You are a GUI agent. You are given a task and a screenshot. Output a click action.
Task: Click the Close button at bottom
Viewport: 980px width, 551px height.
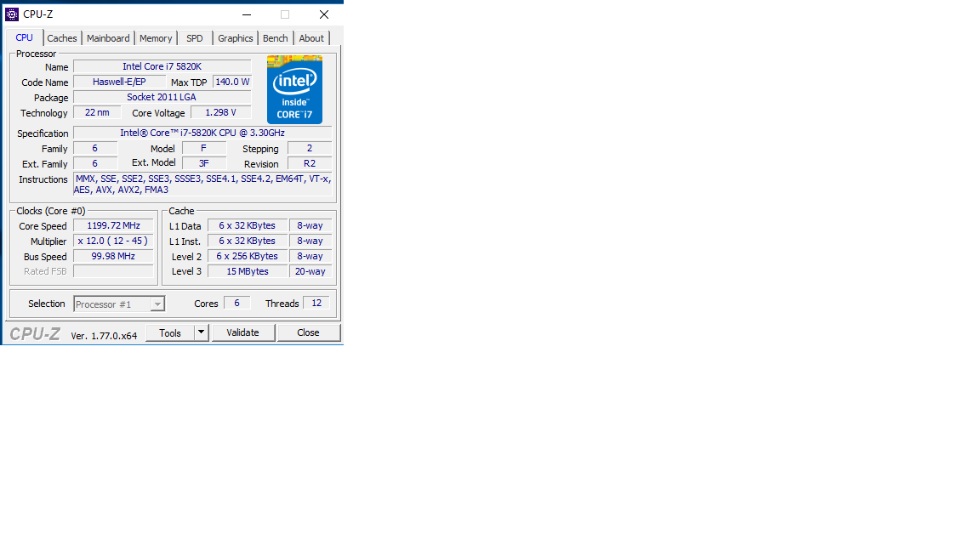point(308,332)
